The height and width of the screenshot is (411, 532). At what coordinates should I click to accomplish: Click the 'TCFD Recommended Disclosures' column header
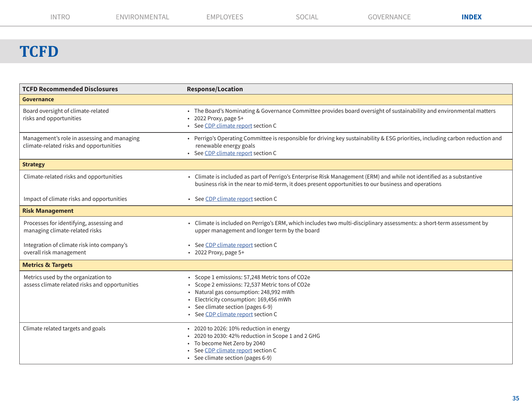pyautogui.click(x=70, y=89)
